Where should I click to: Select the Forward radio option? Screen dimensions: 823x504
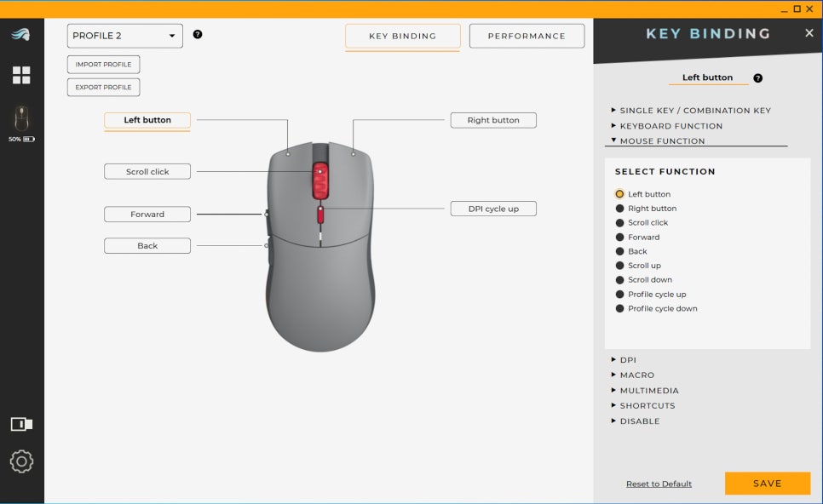click(620, 237)
